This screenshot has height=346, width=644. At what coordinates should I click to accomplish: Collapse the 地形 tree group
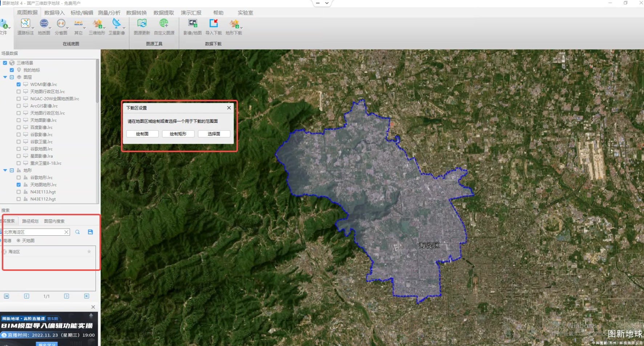click(5, 170)
